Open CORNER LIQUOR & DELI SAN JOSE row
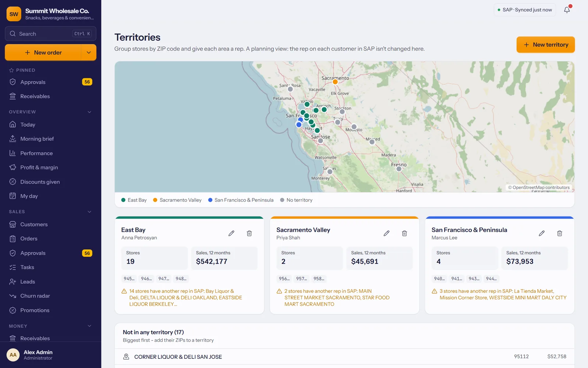This screenshot has height=368, width=588. pyautogui.click(x=344, y=357)
